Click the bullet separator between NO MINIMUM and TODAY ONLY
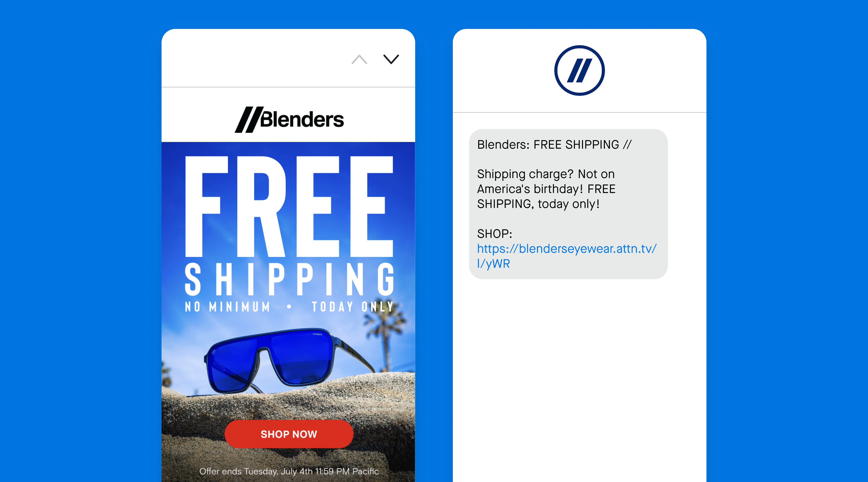Image resolution: width=868 pixels, height=482 pixels. pyautogui.click(x=289, y=307)
